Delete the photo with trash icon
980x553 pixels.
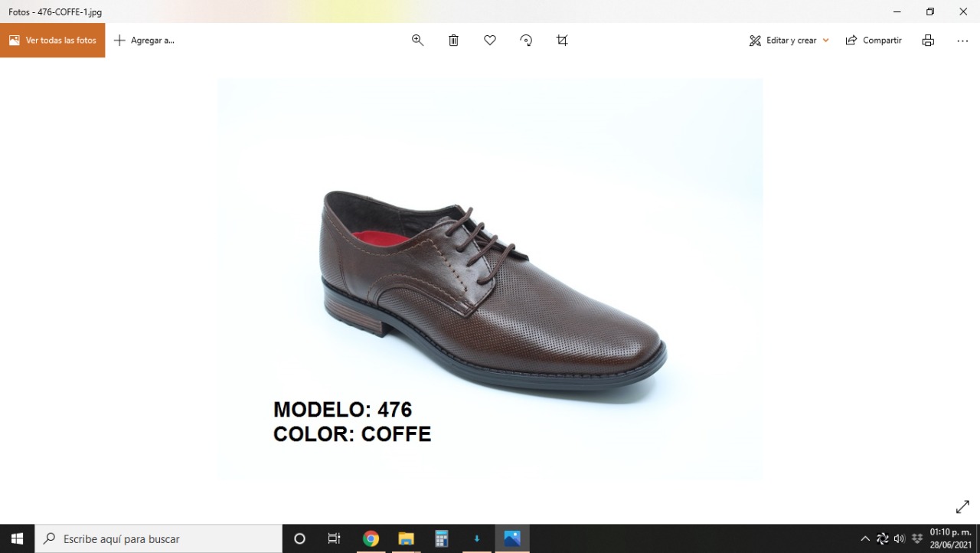pyautogui.click(x=453, y=41)
